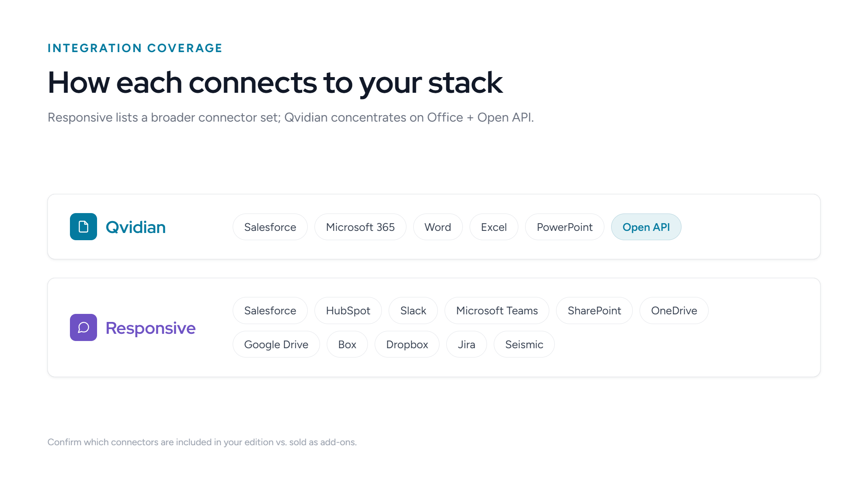Click the Microsoft 365 chip
868x488 pixels.
(x=360, y=227)
